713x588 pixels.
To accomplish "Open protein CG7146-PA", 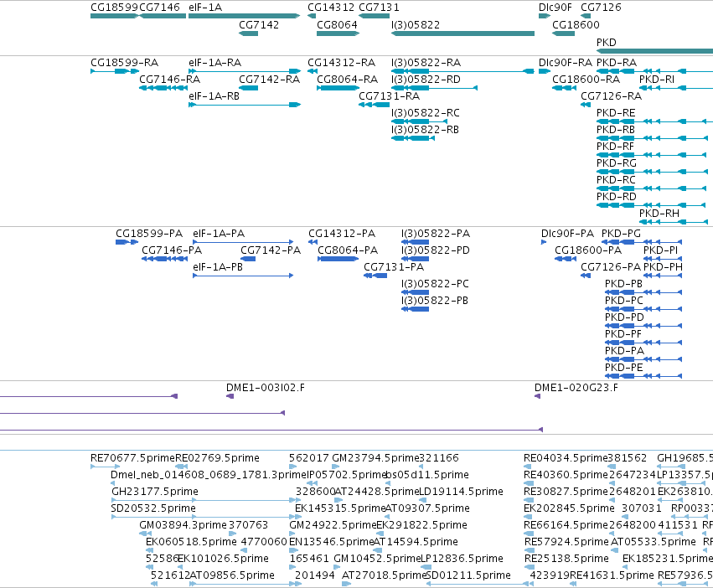I will [x=172, y=250].
